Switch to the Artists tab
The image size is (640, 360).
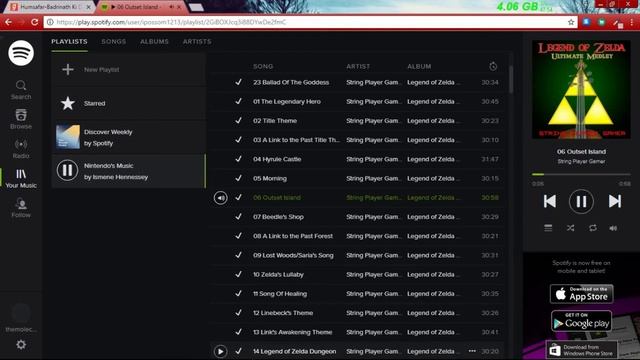click(197, 42)
